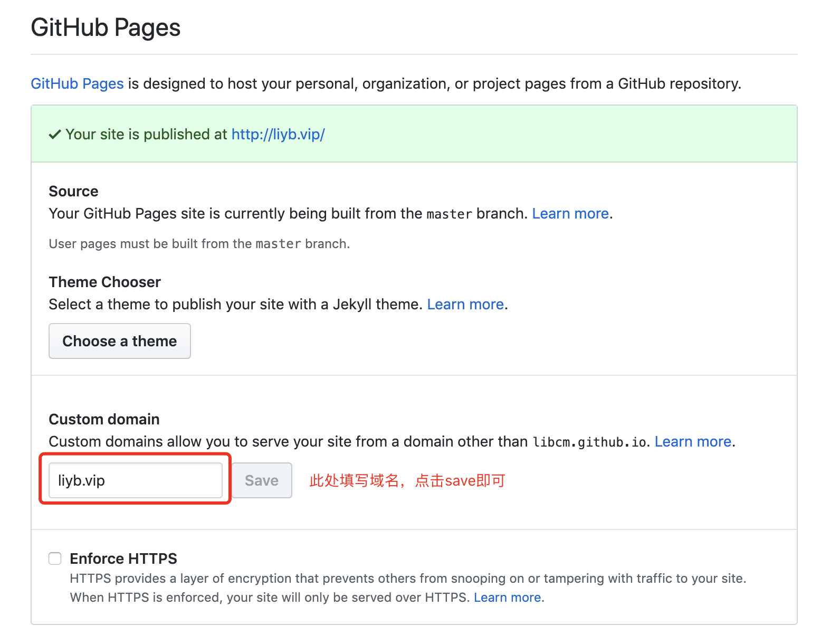The image size is (840, 644).
Task: Open Learn more link for custom domains
Action: [693, 442]
